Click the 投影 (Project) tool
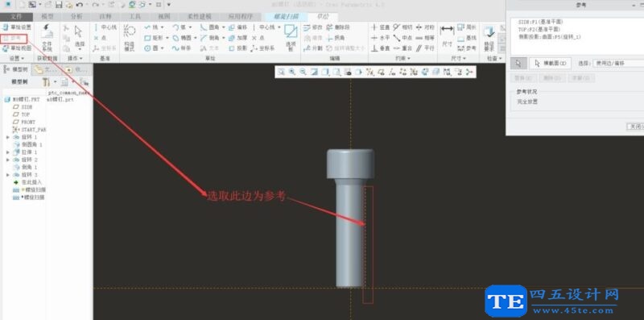 point(237,48)
